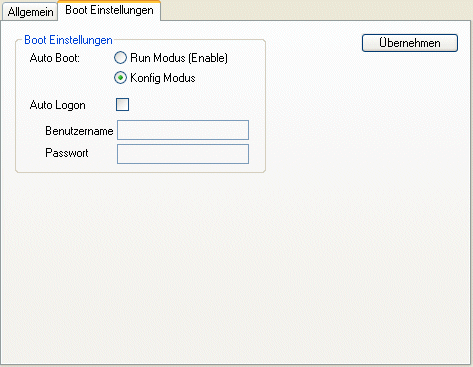Click the 'Passwort' label text
473x367 pixels.
[x=67, y=153]
